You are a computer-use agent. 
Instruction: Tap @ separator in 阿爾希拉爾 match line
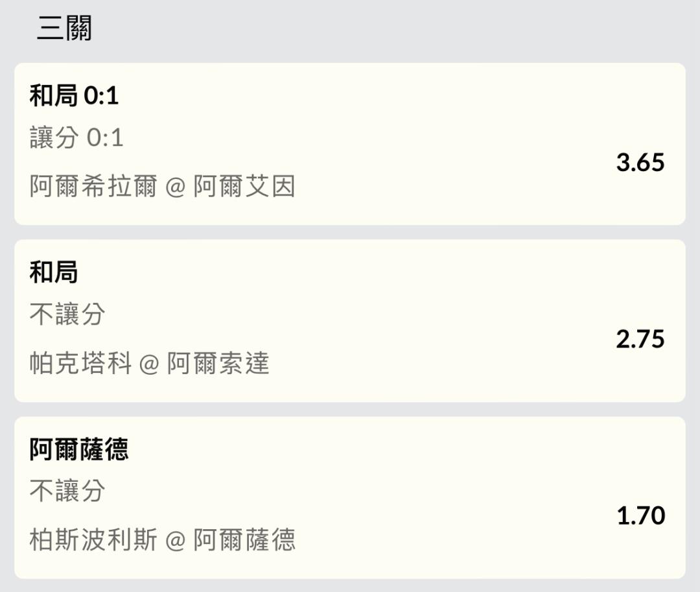coord(175,187)
